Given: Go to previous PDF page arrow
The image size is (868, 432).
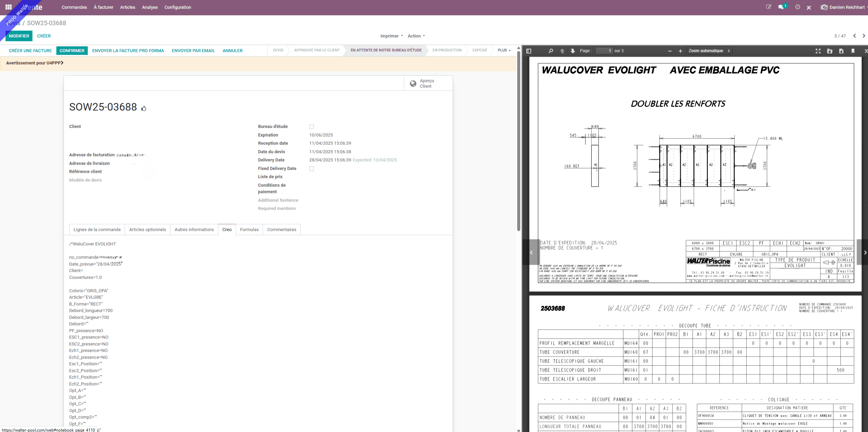Looking at the screenshot, I should point(562,51).
